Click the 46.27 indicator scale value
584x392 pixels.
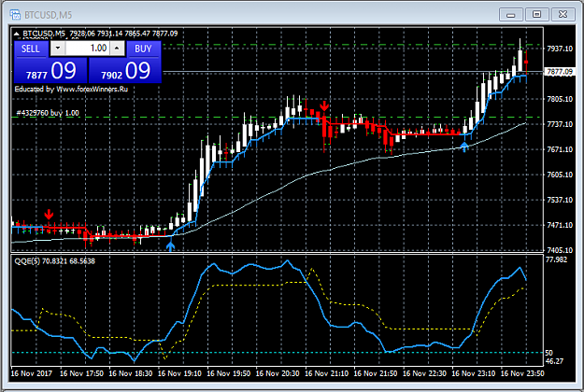click(554, 361)
